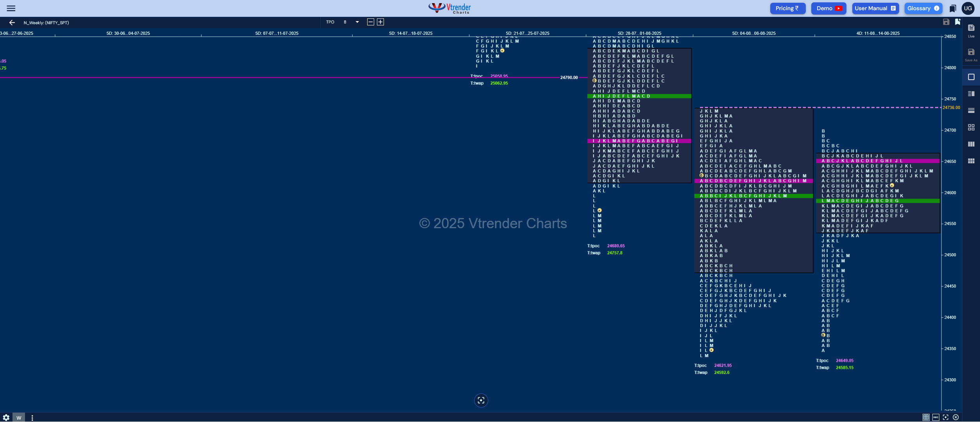This screenshot has width=980, height=422.
Task: Open the hamburger navigation menu
Action: (x=11, y=8)
